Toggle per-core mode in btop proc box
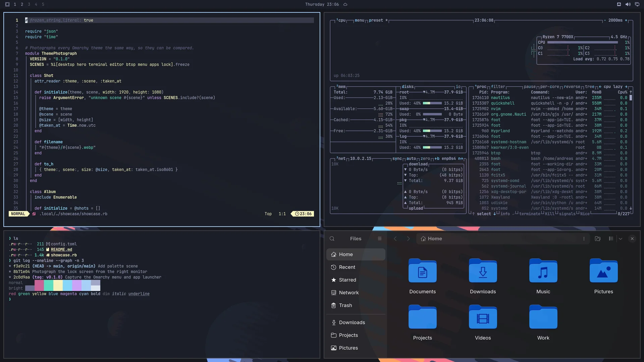Screen dimensions: 644x362 [549, 86]
